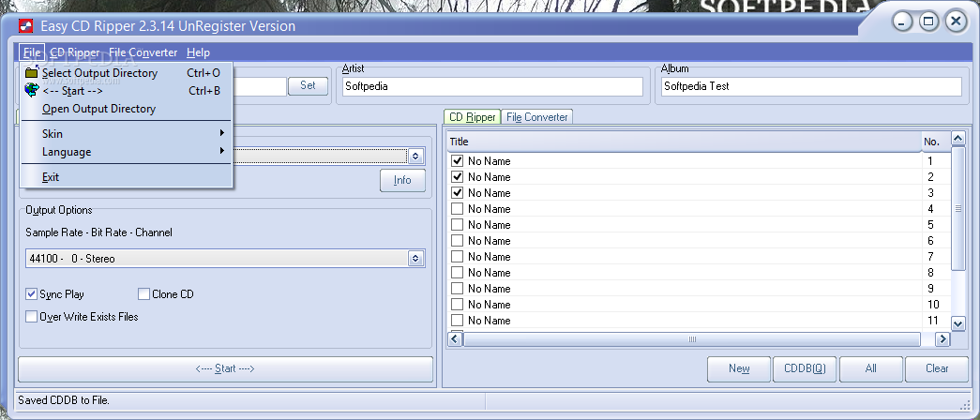Click the CDDB(Q) button

tap(805, 368)
